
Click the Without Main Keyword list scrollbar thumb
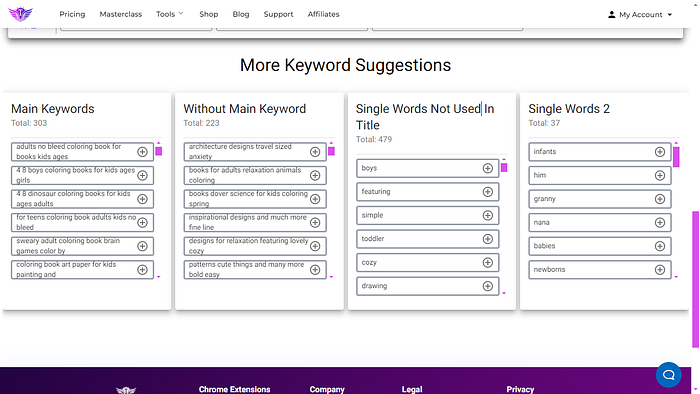331,151
